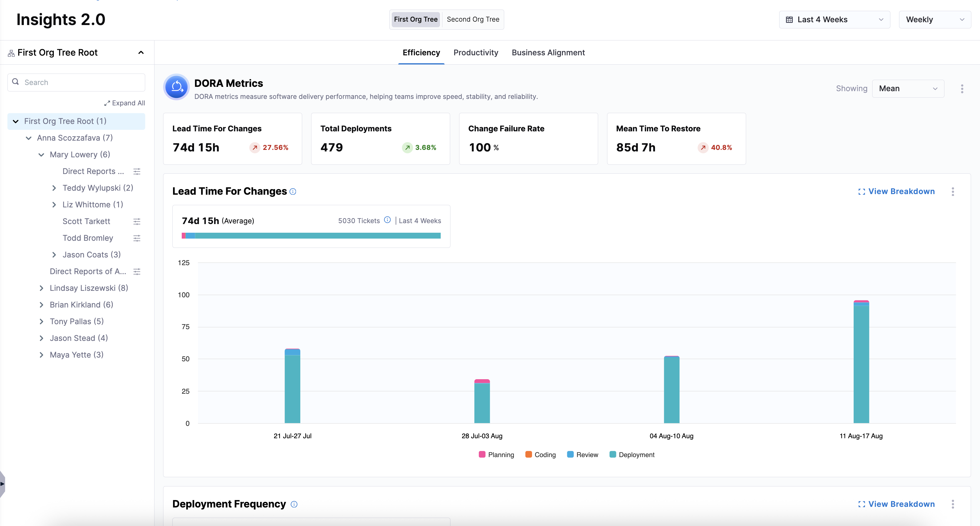The image size is (980, 526).
Task: Click the filter icon next to Todd Bromley
Action: pos(137,238)
